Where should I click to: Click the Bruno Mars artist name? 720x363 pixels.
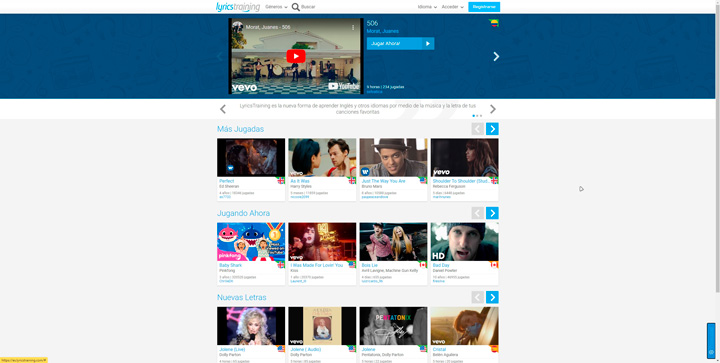(x=372, y=187)
